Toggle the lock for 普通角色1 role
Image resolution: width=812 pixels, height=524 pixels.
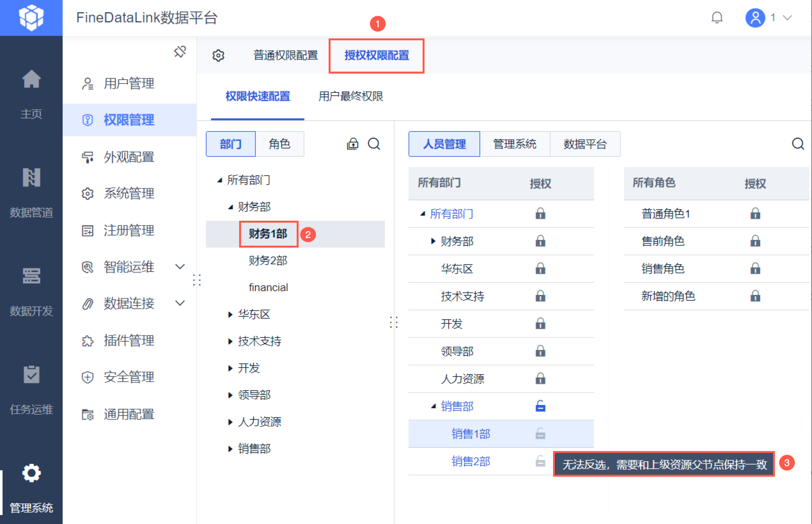[755, 214]
